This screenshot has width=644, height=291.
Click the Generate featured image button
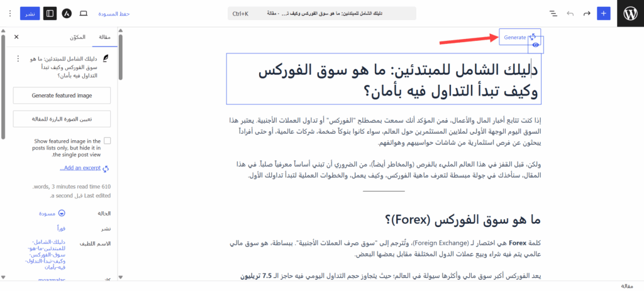(x=62, y=96)
